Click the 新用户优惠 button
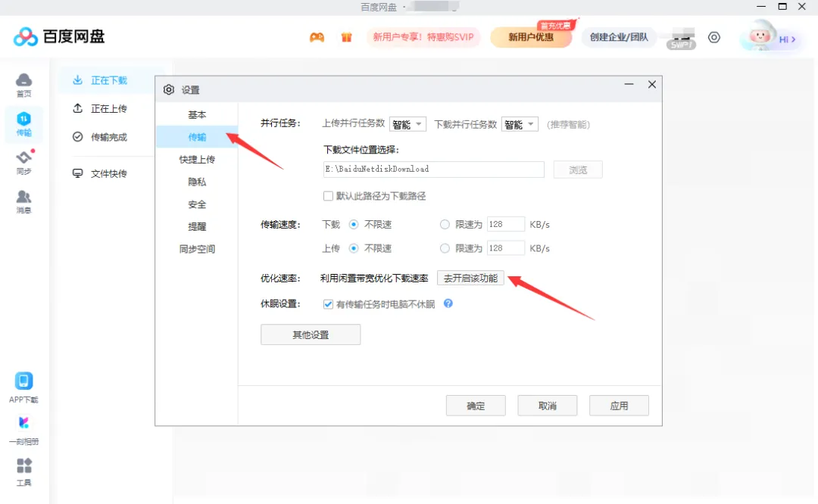 [530, 37]
